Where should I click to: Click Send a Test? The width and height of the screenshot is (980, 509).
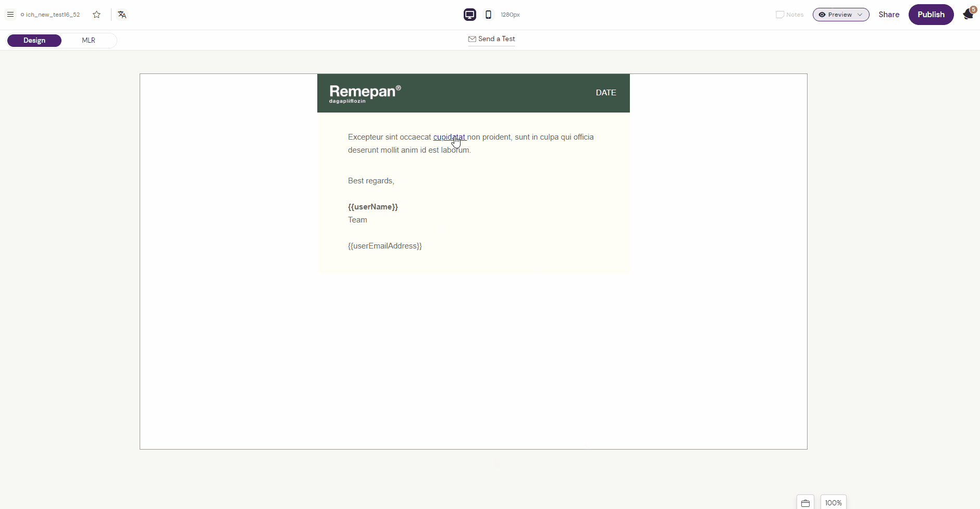[x=491, y=39]
